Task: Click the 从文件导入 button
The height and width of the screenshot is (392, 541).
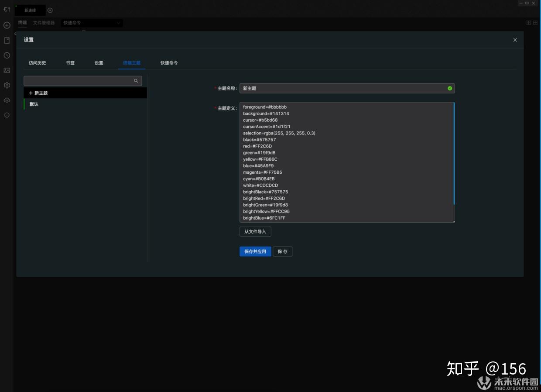Action: 255,232
